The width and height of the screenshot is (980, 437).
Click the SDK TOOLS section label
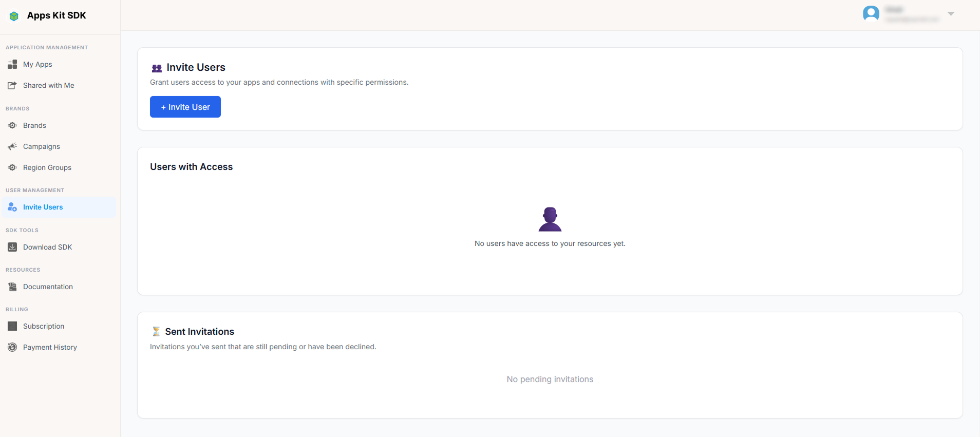[22, 230]
